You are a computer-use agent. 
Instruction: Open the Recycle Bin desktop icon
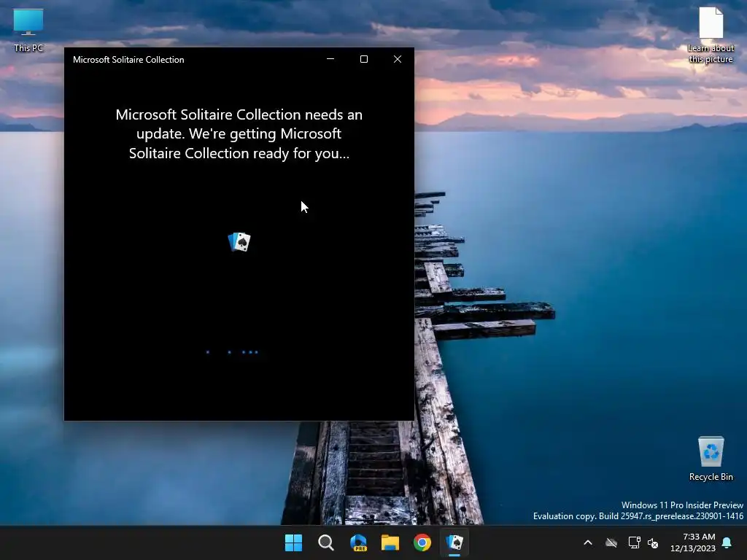(711, 459)
